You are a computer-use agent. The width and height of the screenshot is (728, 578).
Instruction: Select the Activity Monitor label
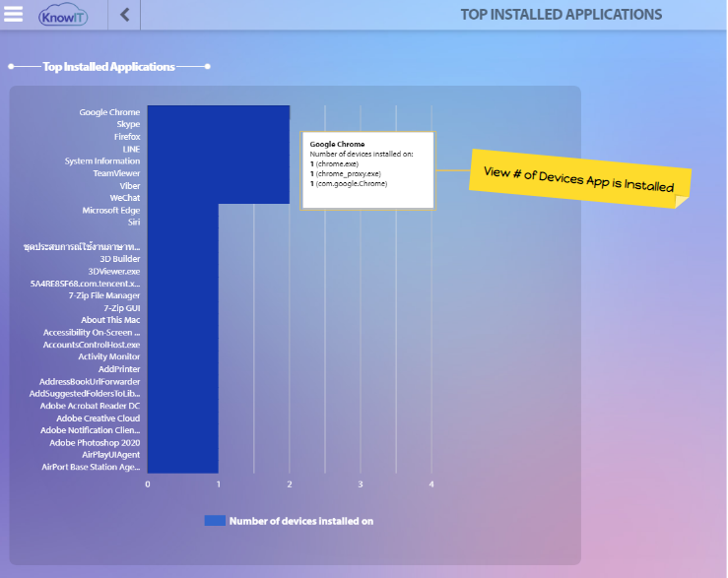click(x=109, y=356)
